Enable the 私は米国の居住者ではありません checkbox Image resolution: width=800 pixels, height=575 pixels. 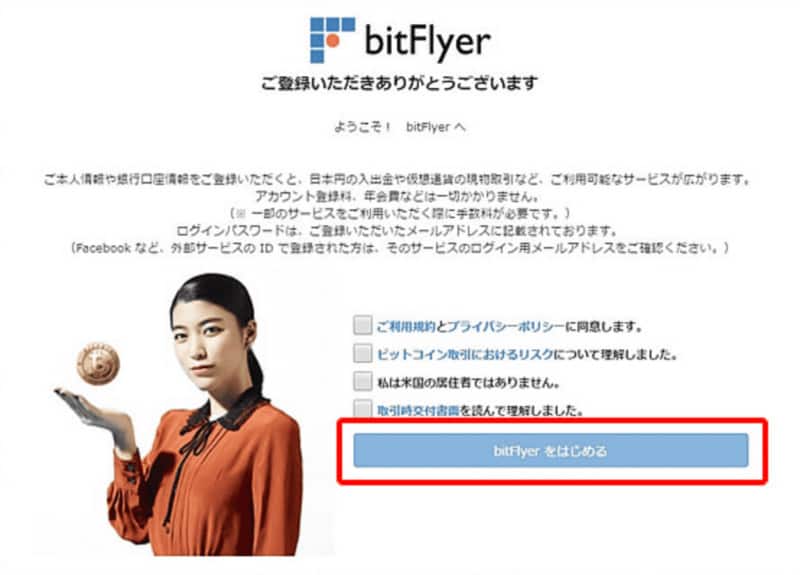click(x=362, y=381)
